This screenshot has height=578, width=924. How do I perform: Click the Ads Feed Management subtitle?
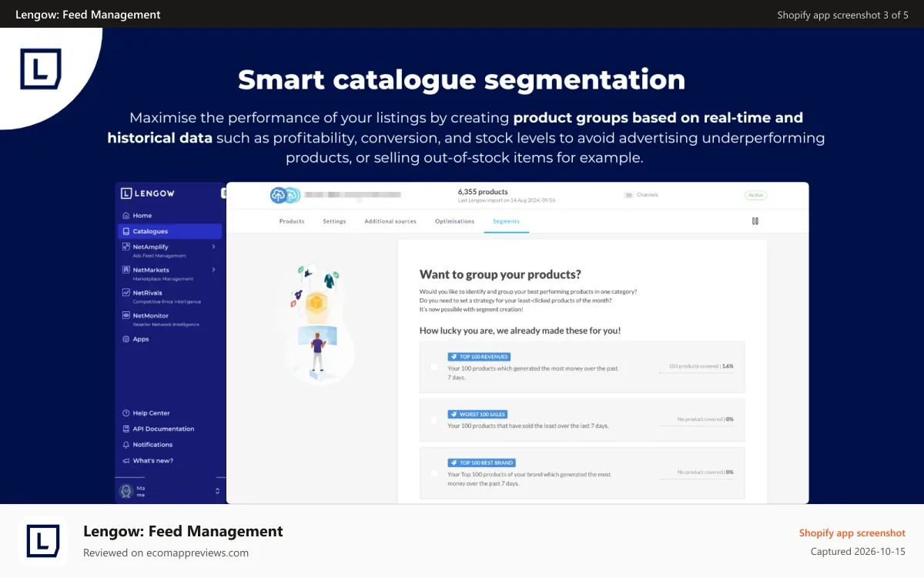[x=159, y=256]
